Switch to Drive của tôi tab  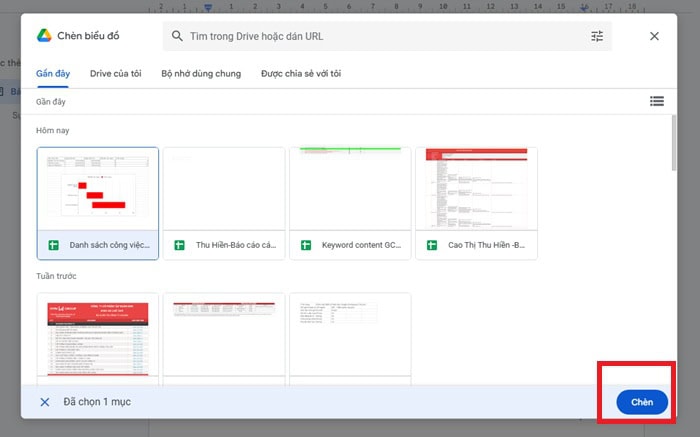pos(115,74)
